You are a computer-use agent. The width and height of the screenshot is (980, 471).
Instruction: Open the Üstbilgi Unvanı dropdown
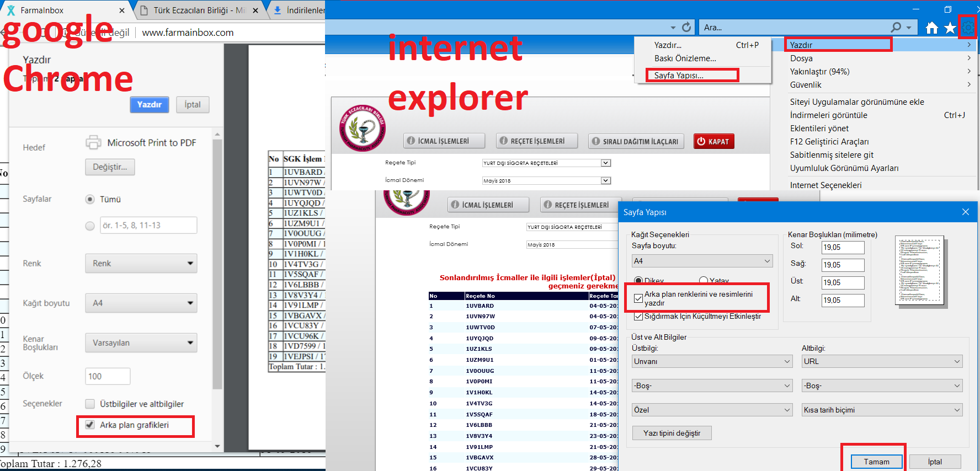point(712,361)
